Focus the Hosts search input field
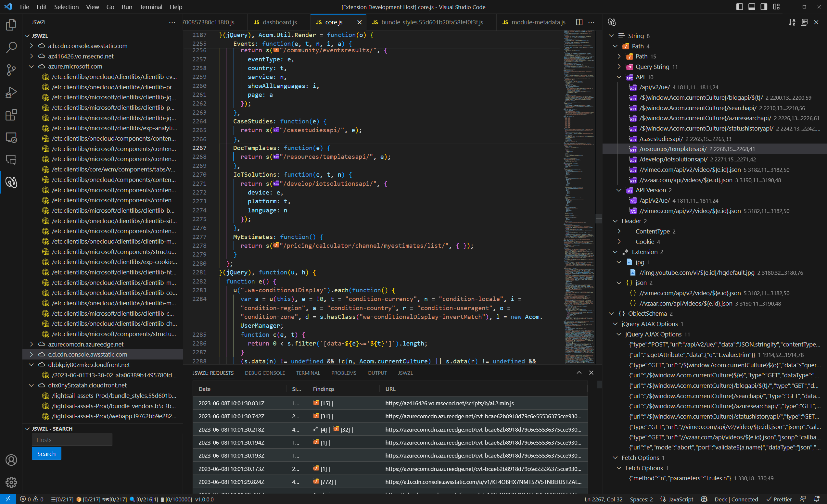 click(72, 440)
